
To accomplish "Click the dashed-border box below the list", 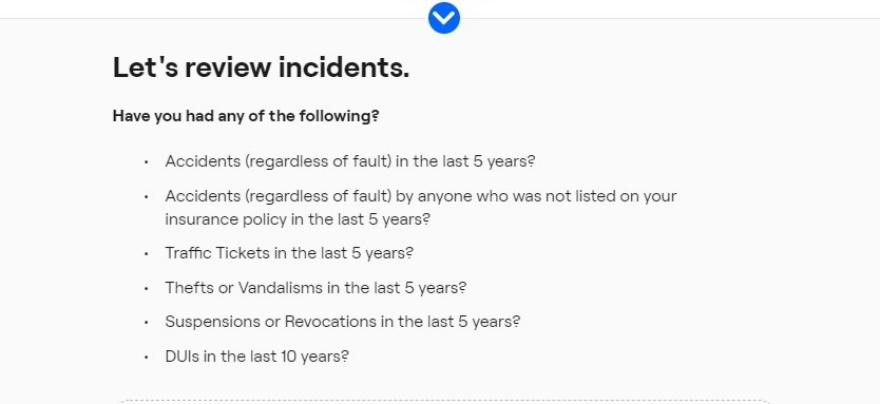I will 444,402.
